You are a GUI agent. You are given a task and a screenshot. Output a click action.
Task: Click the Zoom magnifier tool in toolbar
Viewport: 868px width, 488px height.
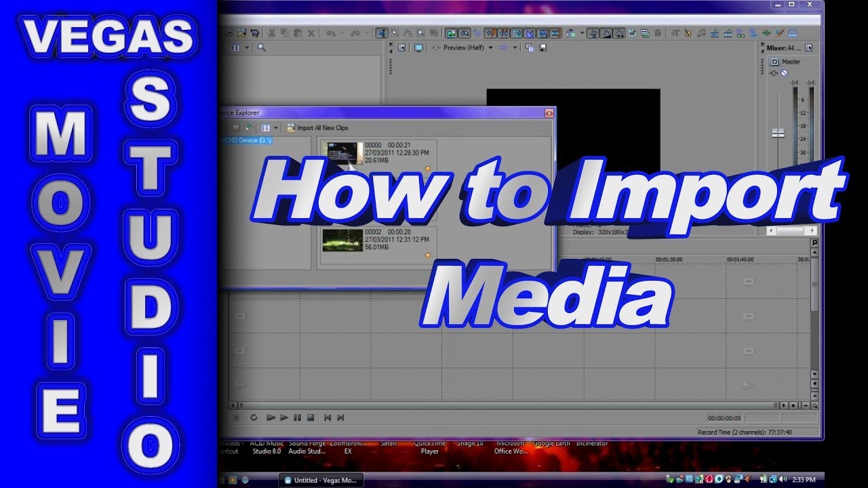(x=421, y=33)
